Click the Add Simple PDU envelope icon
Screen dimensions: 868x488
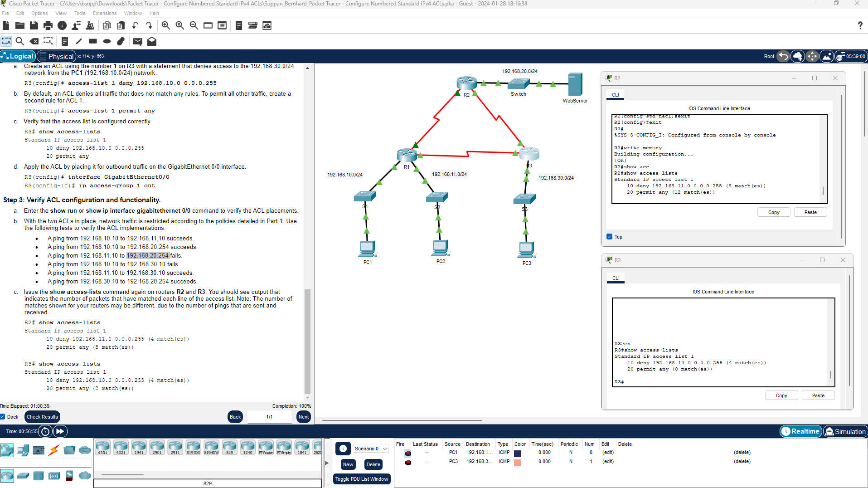(x=138, y=41)
